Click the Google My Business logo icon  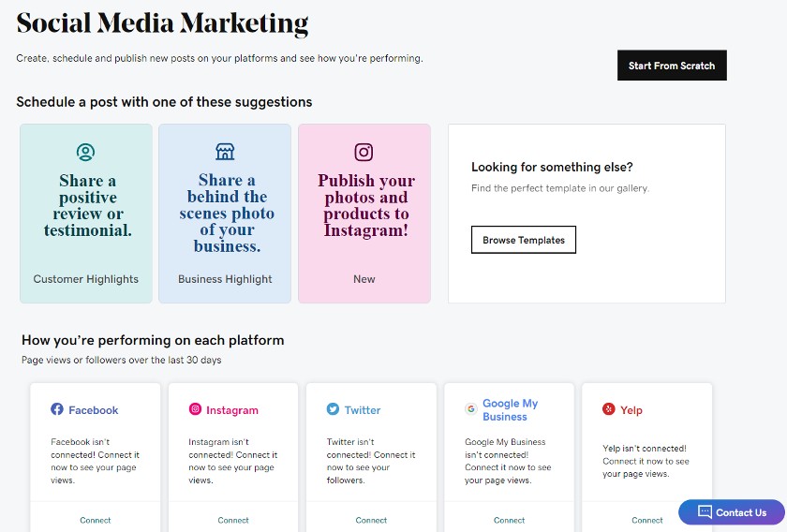click(470, 409)
